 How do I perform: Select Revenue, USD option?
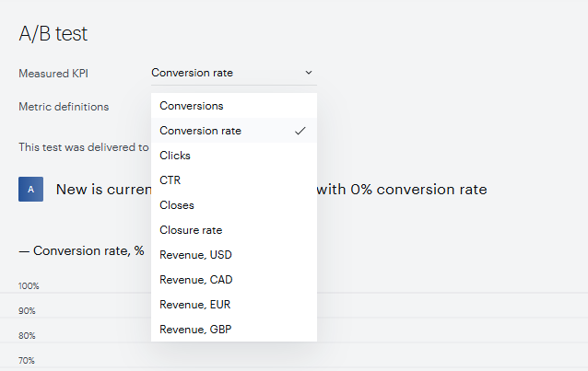tap(233, 254)
